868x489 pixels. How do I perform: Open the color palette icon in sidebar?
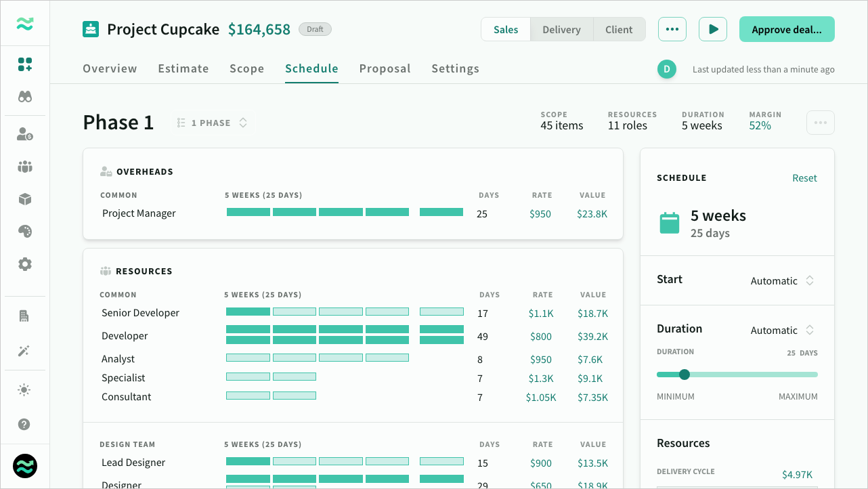coord(25,232)
